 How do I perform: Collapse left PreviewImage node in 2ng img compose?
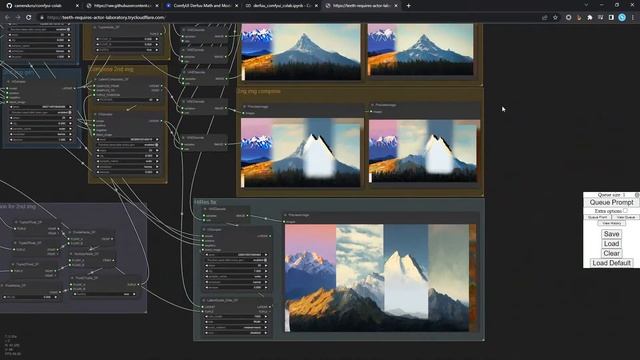[244, 107]
